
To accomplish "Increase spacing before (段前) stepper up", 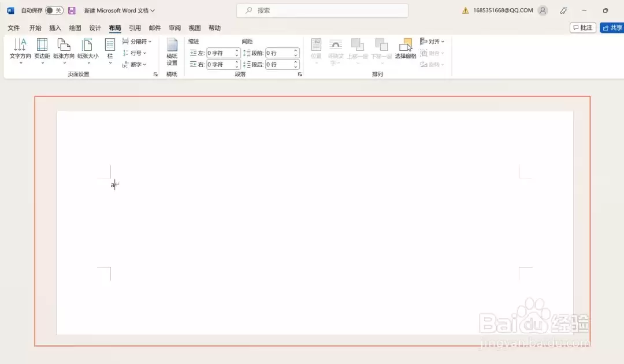I will (x=296, y=50).
